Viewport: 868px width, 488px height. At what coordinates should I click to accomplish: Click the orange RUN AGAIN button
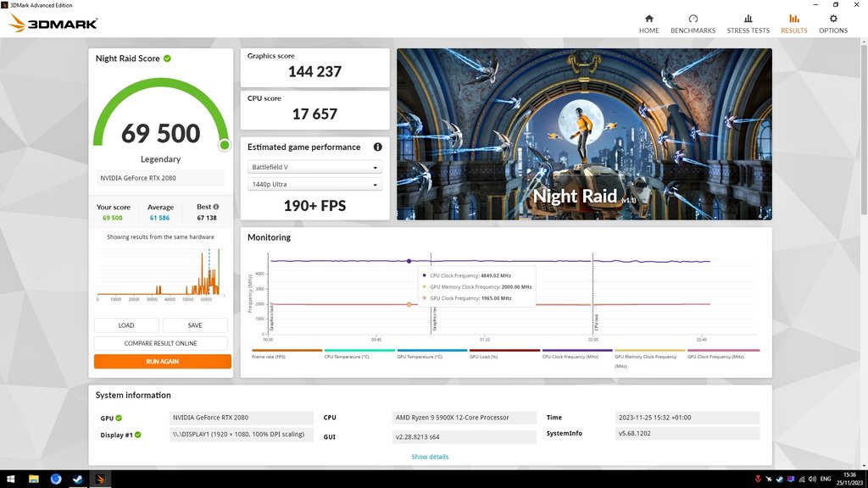tap(162, 361)
